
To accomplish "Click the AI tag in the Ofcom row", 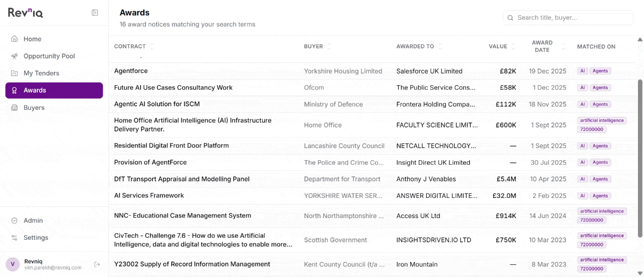I will tap(583, 88).
